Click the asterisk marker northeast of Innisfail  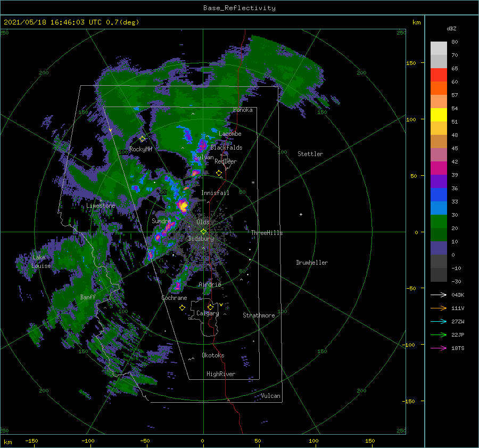point(253,183)
